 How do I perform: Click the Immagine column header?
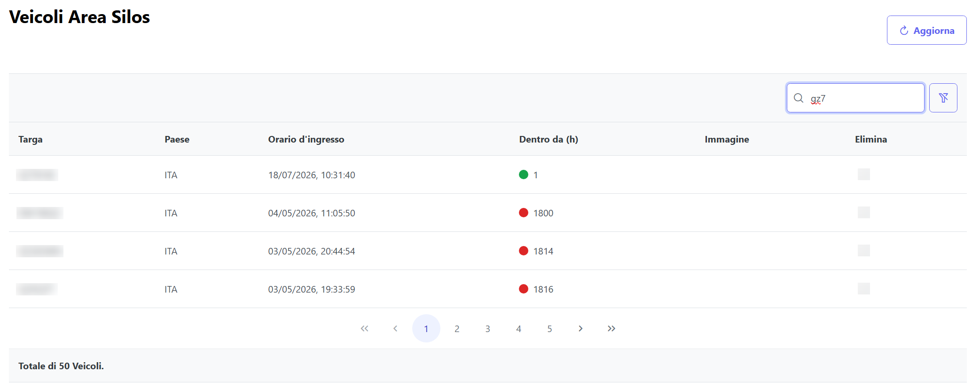coord(727,139)
